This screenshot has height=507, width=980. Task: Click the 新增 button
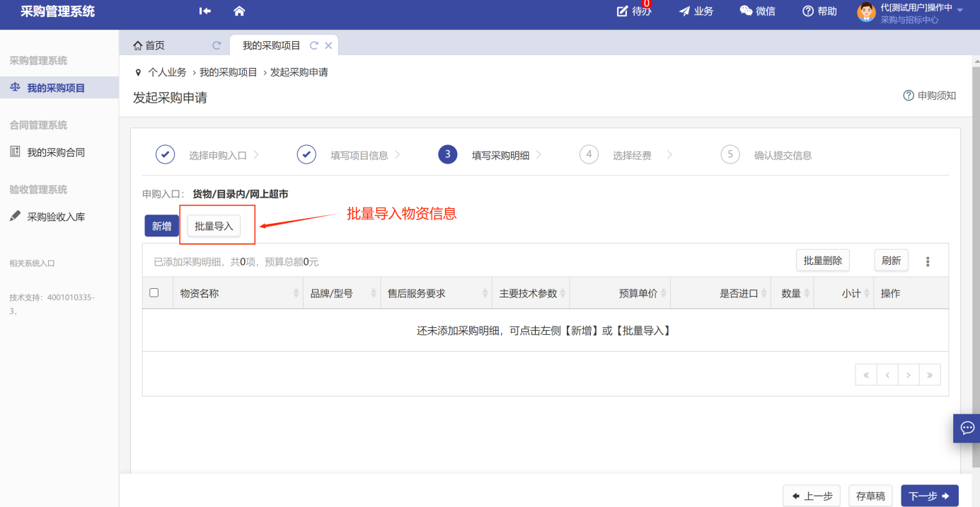pyautogui.click(x=161, y=226)
